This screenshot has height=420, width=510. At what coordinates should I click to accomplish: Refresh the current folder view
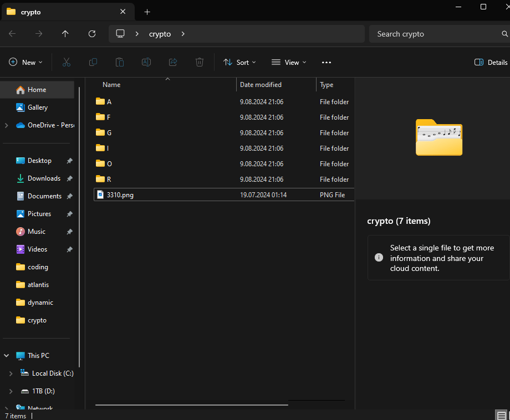pyautogui.click(x=92, y=34)
